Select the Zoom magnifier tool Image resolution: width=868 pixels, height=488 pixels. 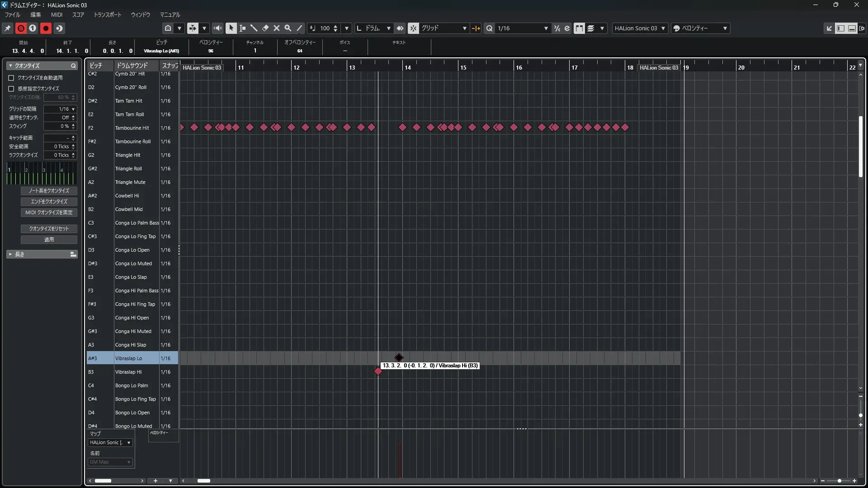click(x=288, y=28)
